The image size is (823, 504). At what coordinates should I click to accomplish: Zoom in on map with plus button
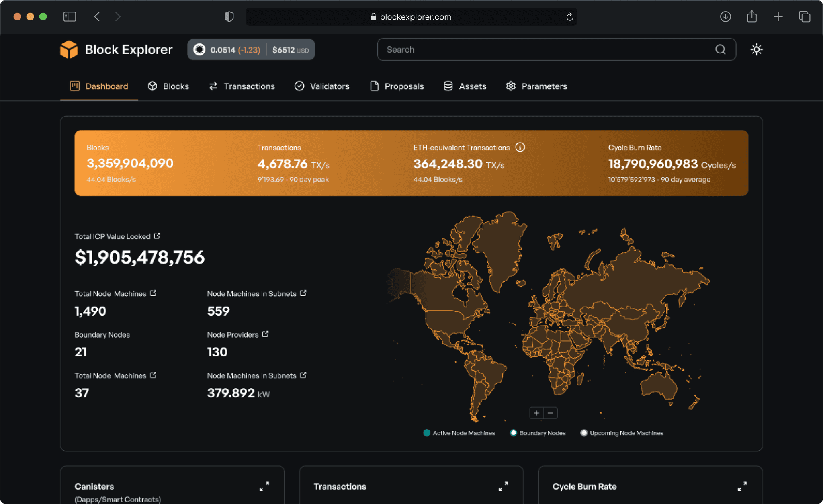tap(536, 413)
